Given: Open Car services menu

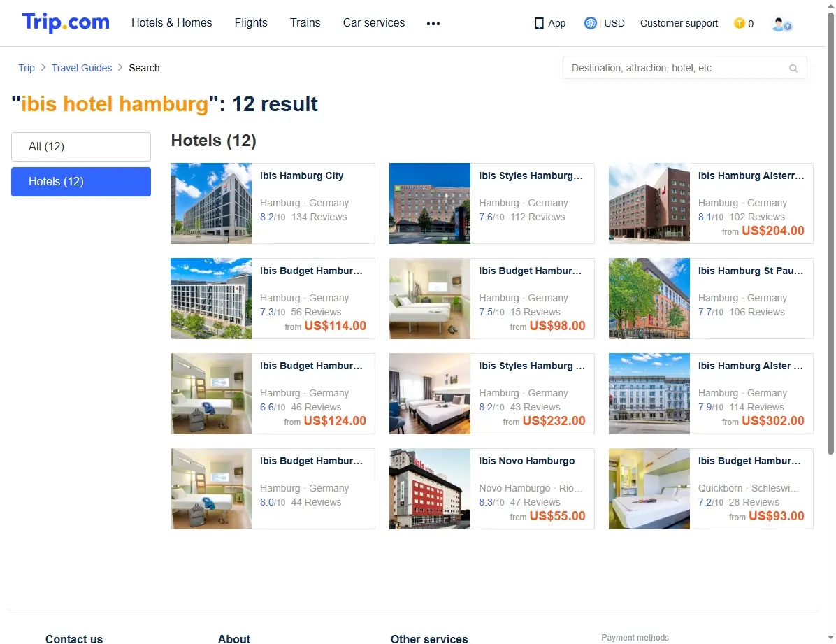Looking at the screenshot, I should pos(374,22).
